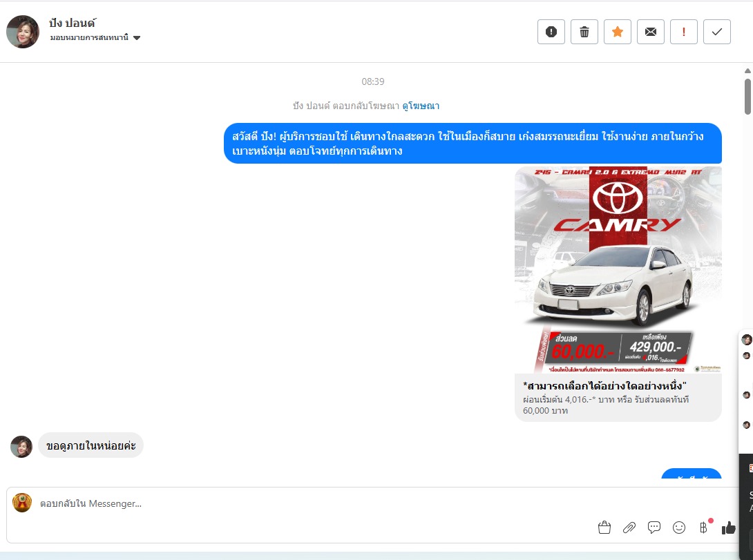The image size is (753, 560).
Task: Mark conversation as done checkmark
Action: tap(716, 32)
